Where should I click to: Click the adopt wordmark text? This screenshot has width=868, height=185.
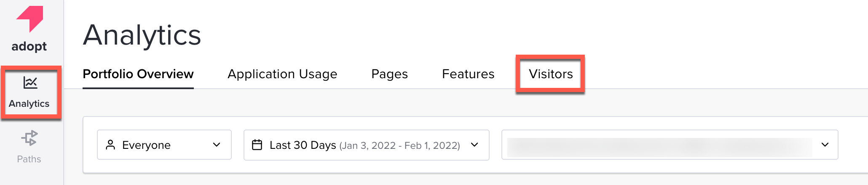click(29, 46)
